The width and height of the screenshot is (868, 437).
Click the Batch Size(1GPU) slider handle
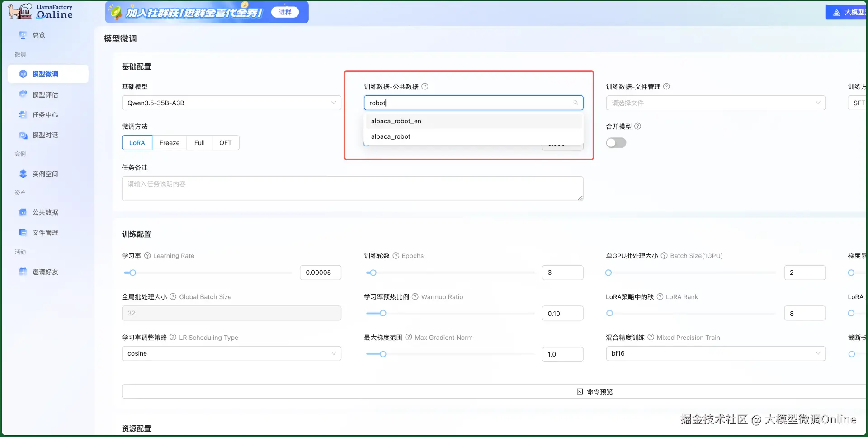[x=609, y=273]
